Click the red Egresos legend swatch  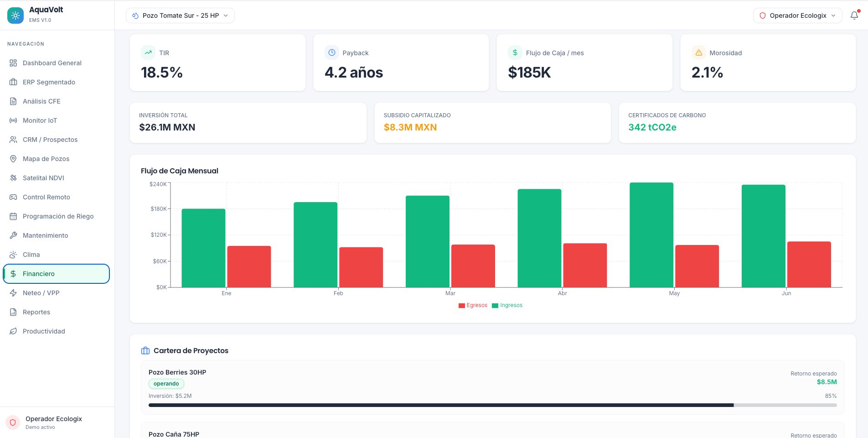461,306
